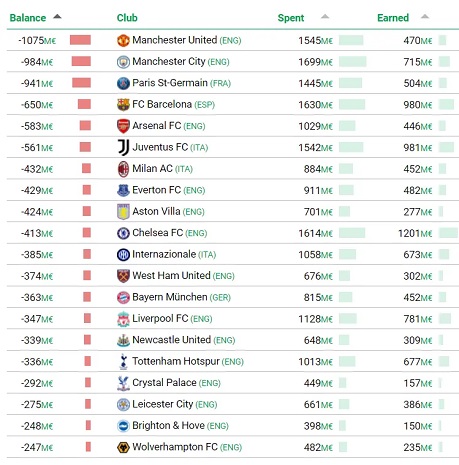Sort by Spent using the arrow
Screen dimensions: 459x465
325,16
